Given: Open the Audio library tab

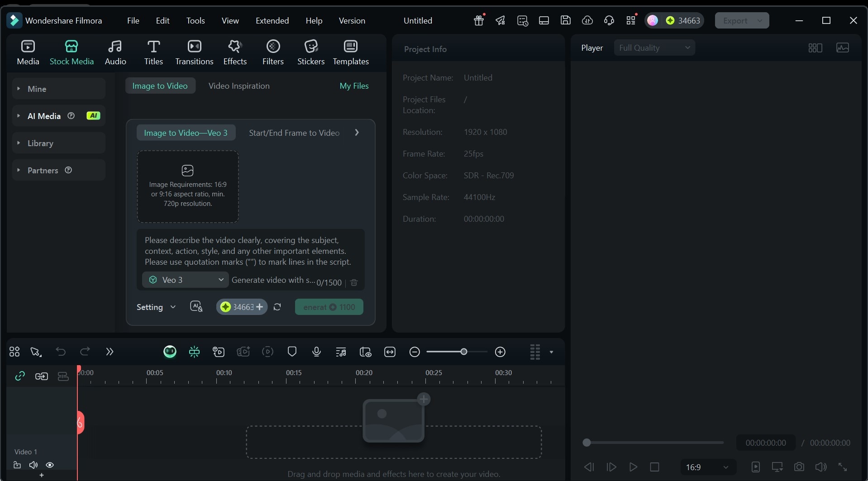Looking at the screenshot, I should point(115,52).
